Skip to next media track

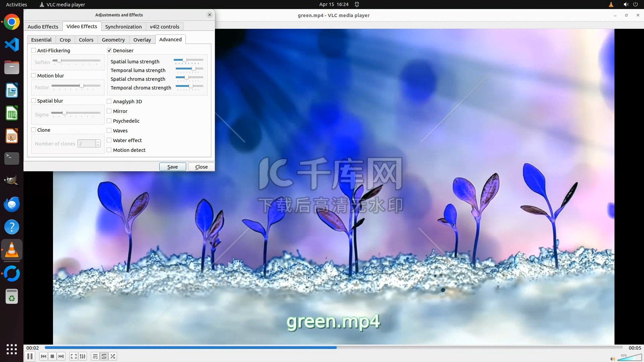61,356
